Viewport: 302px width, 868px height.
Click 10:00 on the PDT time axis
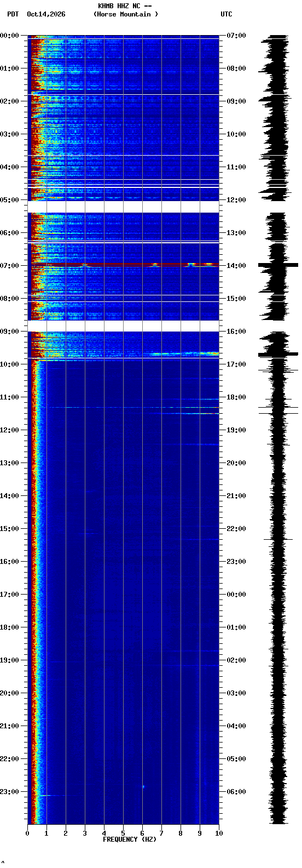click(9, 364)
